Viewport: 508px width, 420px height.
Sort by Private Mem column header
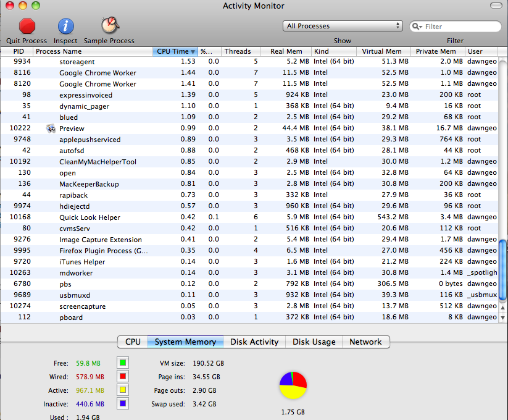click(438, 51)
